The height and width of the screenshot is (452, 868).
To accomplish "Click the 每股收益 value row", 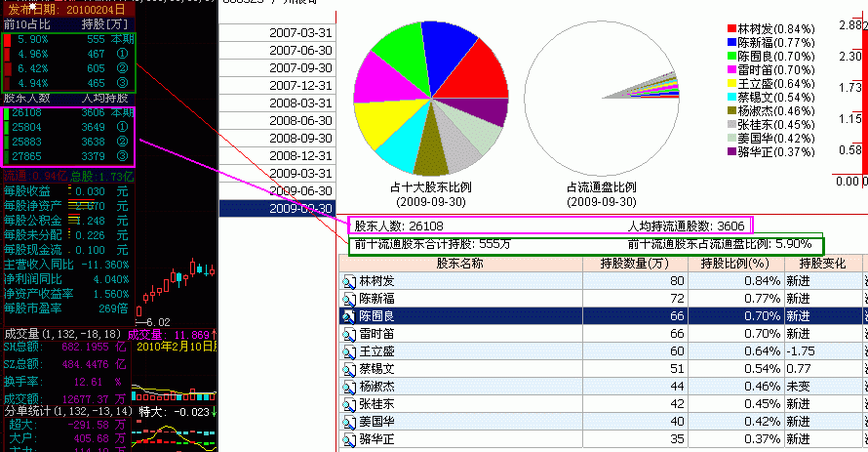I will click(x=66, y=191).
